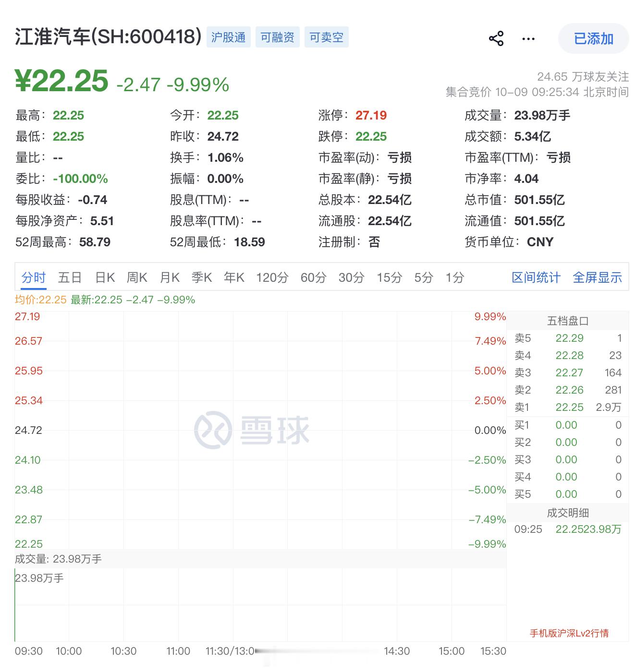Click the 成交明细 header

(x=568, y=513)
